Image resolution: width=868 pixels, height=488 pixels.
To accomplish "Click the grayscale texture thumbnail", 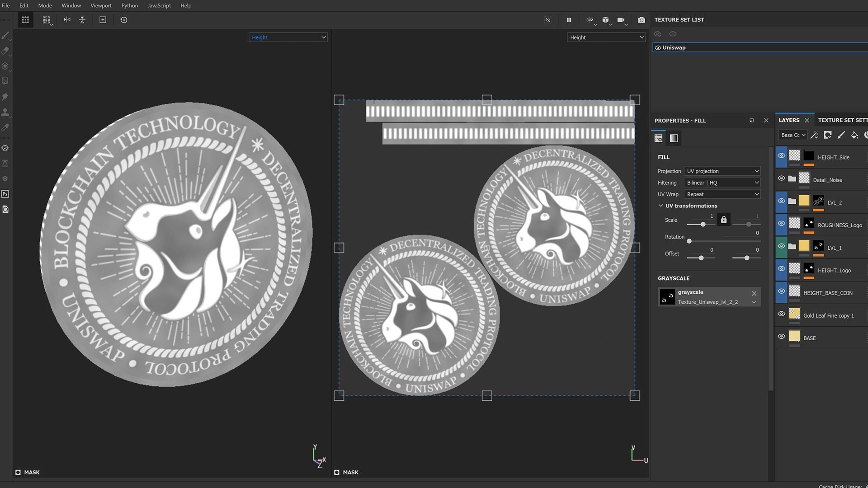I will (x=667, y=297).
